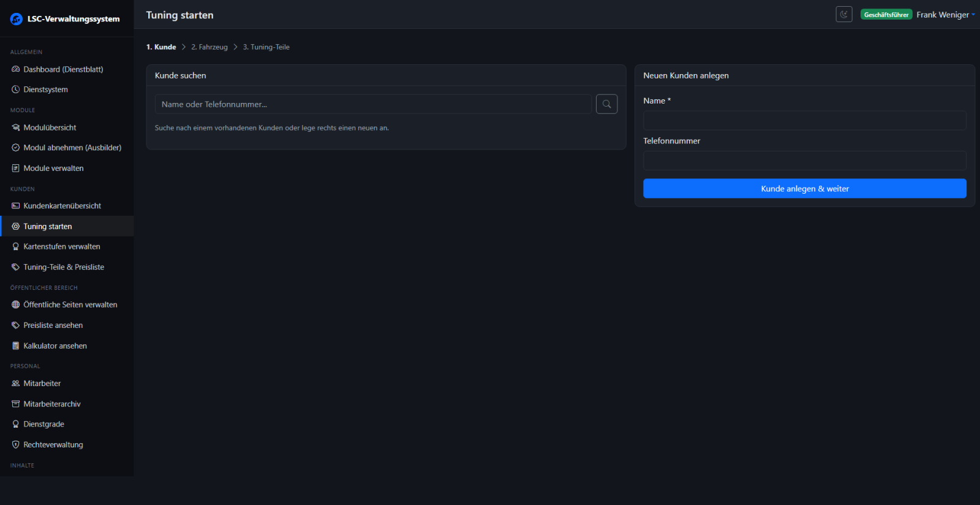This screenshot has height=505, width=980.
Task: Click the Dashboard (Dienstblatt) gauge icon
Action: tap(16, 69)
